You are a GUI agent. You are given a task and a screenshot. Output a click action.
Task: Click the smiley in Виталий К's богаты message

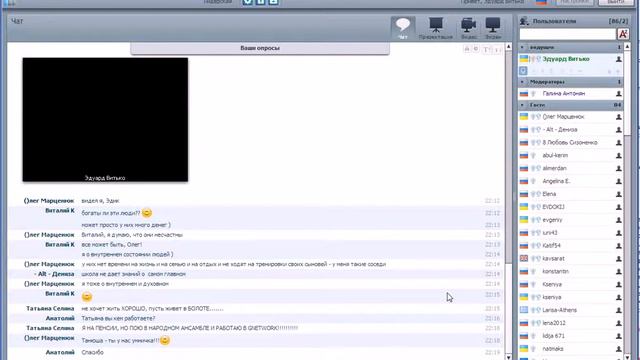pos(147,213)
